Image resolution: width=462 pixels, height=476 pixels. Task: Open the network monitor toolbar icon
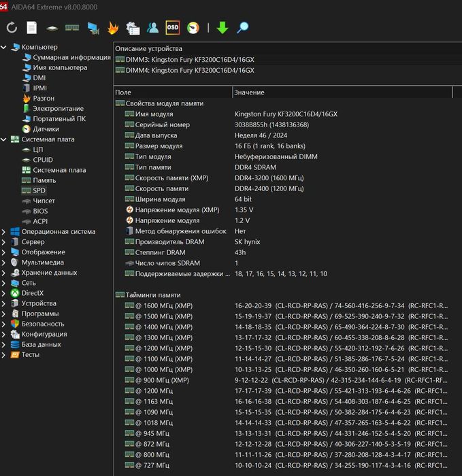(x=93, y=28)
